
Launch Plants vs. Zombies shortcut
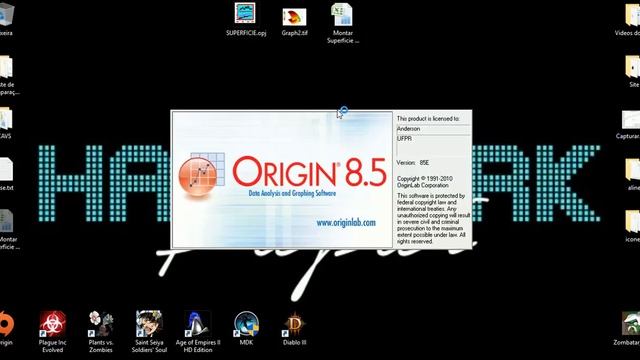pos(101,331)
